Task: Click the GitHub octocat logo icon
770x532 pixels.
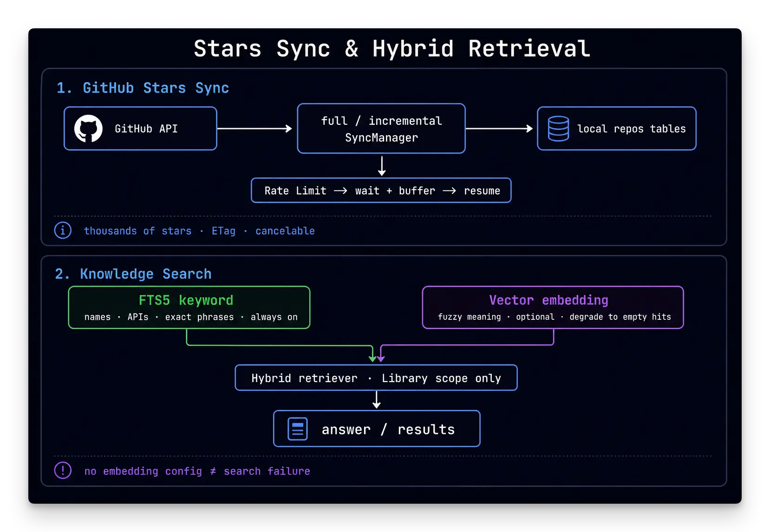Action: tap(88, 129)
